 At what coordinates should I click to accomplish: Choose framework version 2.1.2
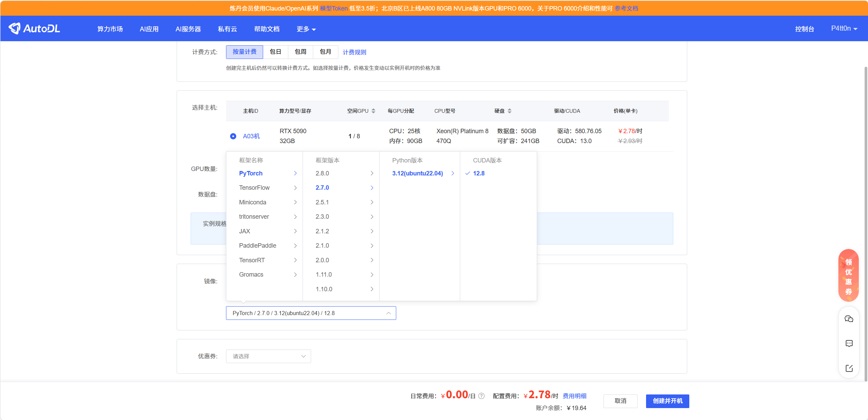(x=341, y=231)
